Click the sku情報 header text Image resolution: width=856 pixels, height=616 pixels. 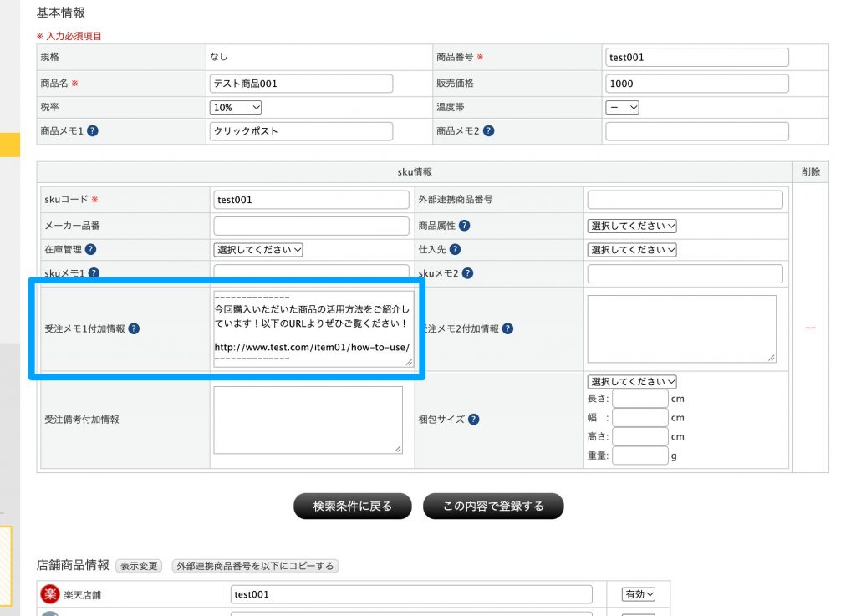[415, 172]
